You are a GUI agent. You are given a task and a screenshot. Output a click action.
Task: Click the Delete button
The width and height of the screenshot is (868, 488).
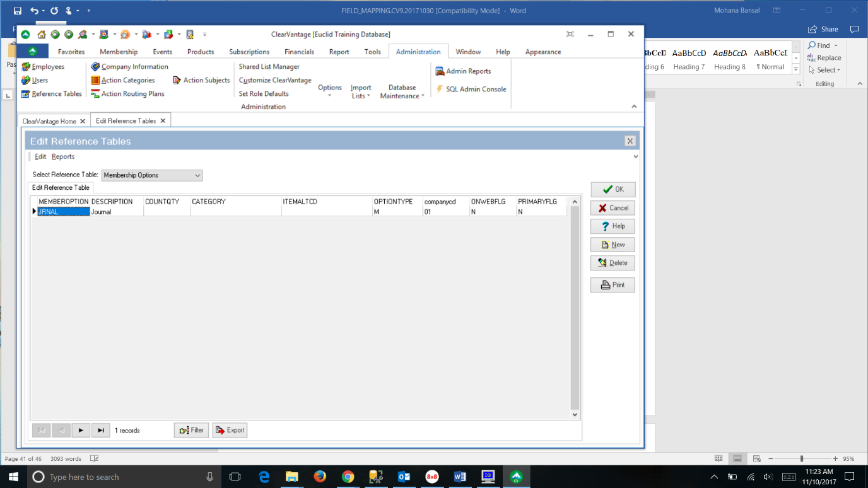point(613,263)
